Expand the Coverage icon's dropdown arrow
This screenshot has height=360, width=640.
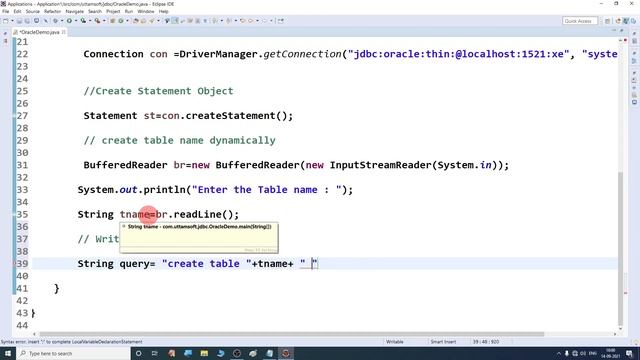[90, 21]
